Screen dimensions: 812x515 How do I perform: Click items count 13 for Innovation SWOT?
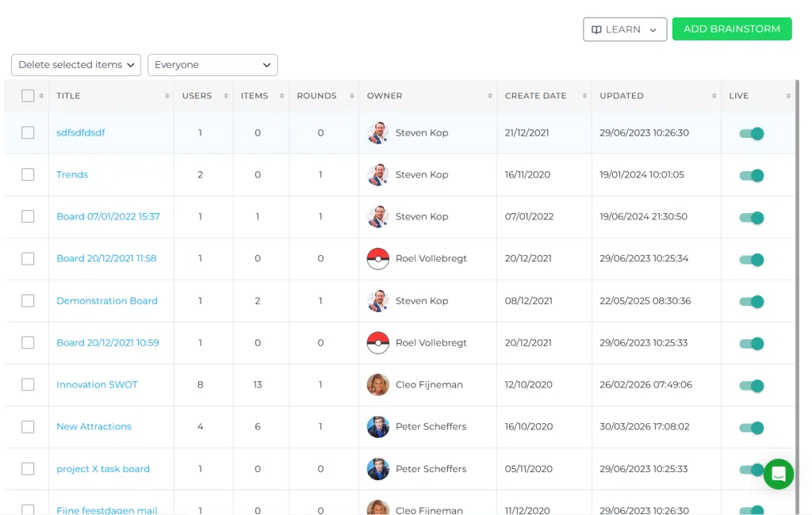click(258, 384)
